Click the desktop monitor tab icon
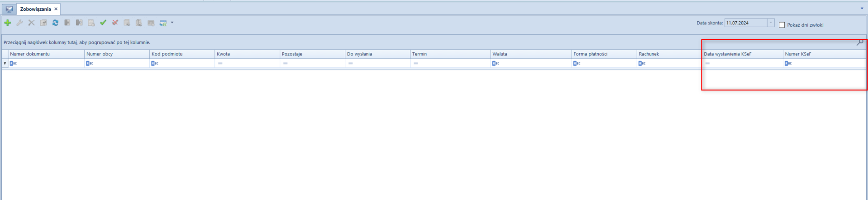The height and width of the screenshot is (200, 868). [x=9, y=9]
